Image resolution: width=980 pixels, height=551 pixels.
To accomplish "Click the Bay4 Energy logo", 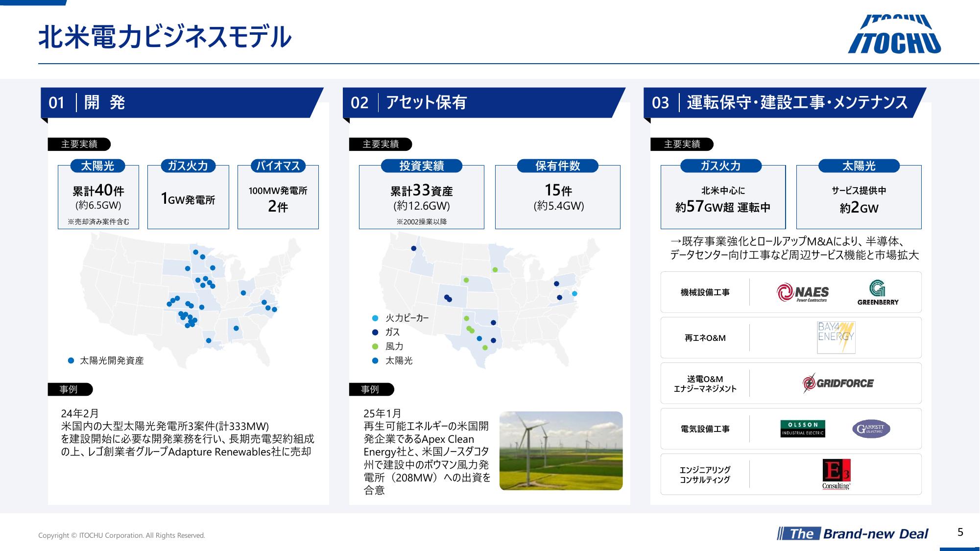I will click(836, 337).
